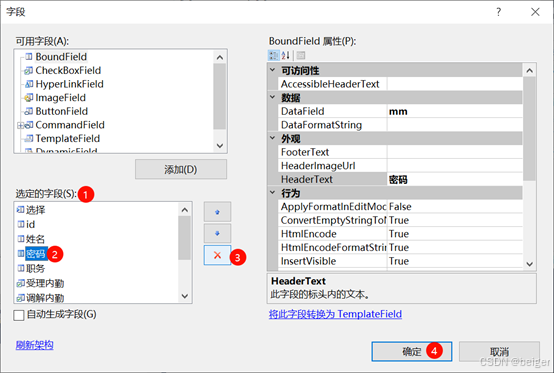Image resolution: width=554 pixels, height=373 pixels.
Task: Click the 选择 command field icon
Action: pos(21,210)
